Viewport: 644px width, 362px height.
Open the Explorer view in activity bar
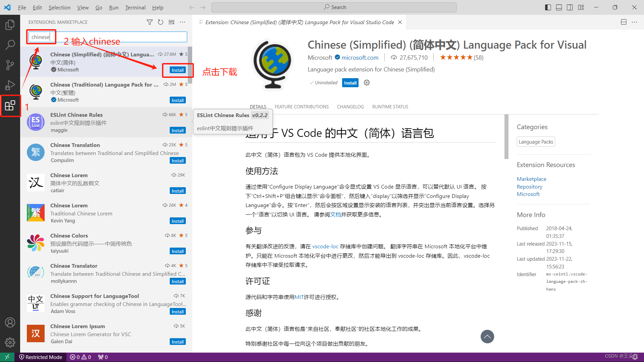click(x=10, y=24)
